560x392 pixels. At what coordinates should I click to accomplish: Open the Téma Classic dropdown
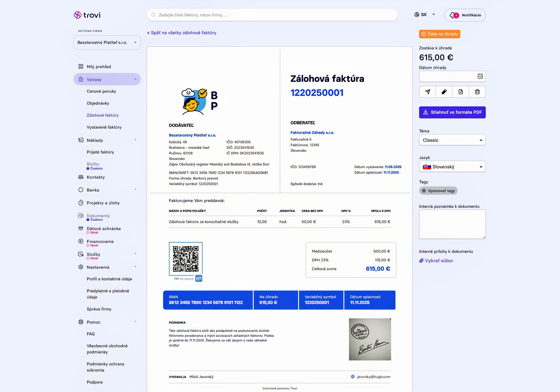point(452,140)
